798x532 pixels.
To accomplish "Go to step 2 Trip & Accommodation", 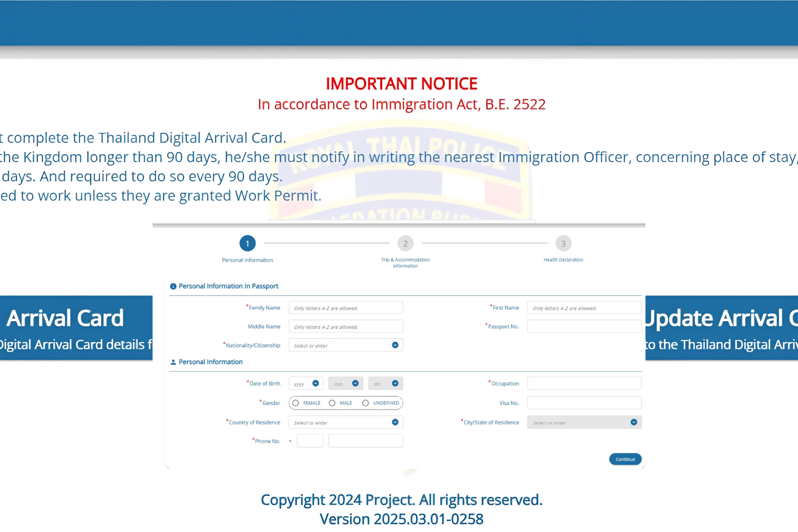I will [x=405, y=244].
